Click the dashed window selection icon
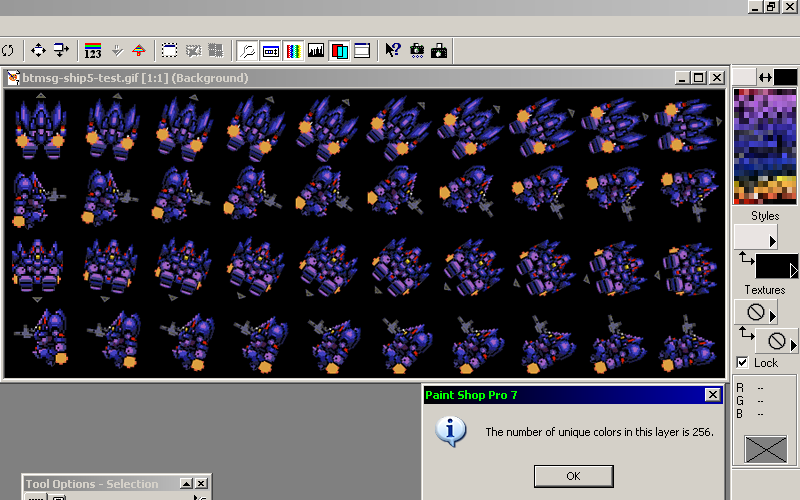Screen dimensions: 800x500 click(x=169, y=51)
